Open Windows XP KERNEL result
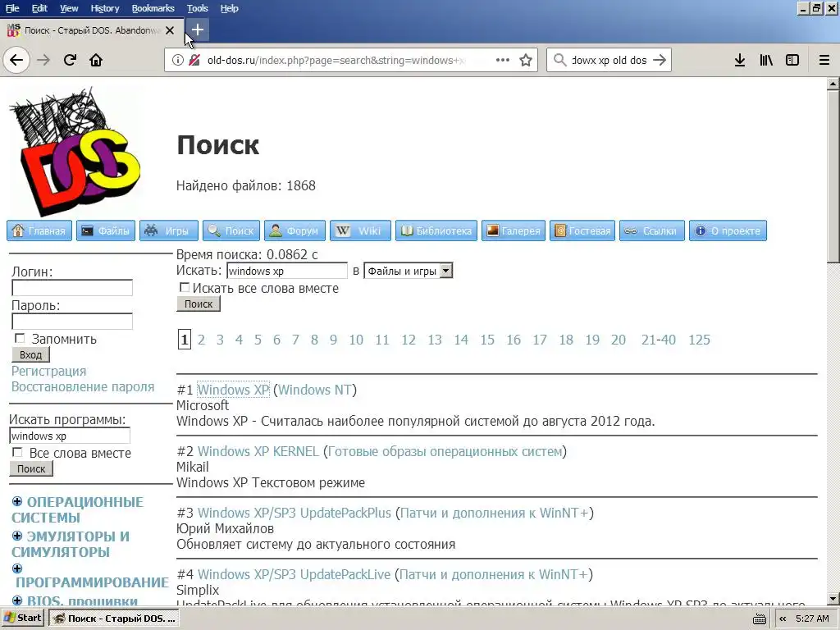Screen dimensions: 840x630 point(258,451)
